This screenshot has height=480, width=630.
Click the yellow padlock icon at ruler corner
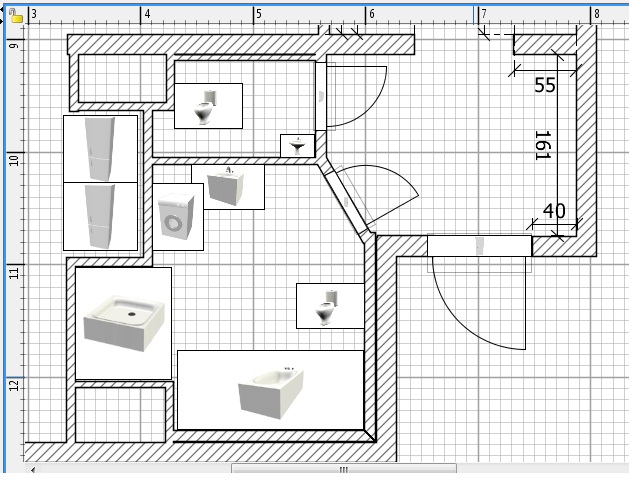(x=16, y=16)
